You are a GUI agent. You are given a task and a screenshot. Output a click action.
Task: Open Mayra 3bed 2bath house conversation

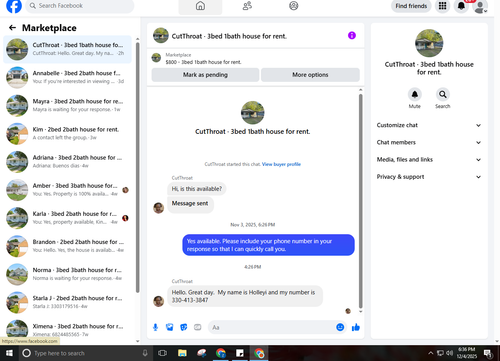[67, 105]
